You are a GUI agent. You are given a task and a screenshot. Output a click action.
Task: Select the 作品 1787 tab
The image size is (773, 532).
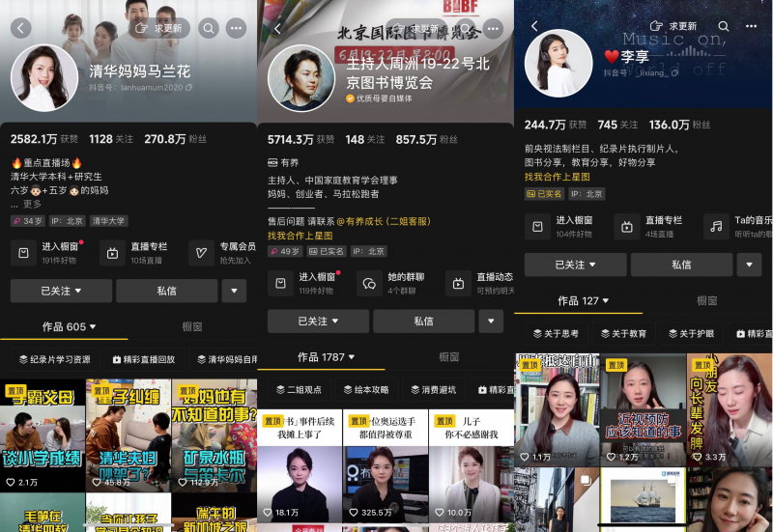point(321,357)
